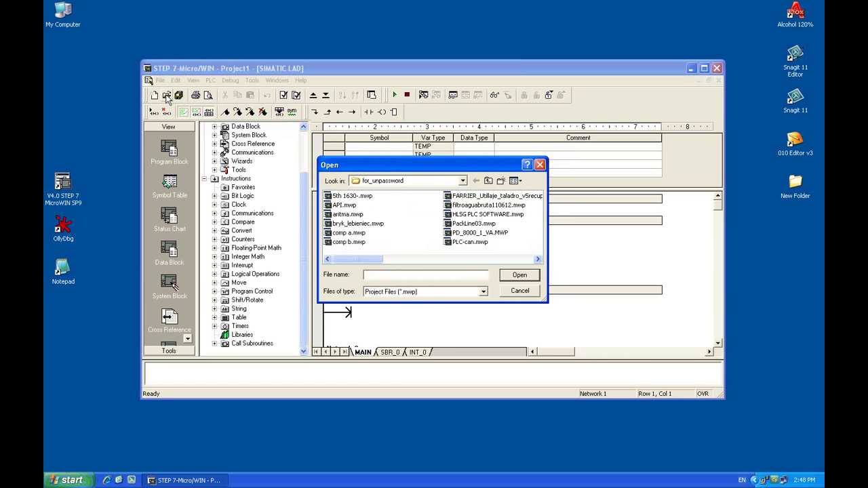Open the PLC menu
The height and width of the screenshot is (488, 868).
(210, 81)
